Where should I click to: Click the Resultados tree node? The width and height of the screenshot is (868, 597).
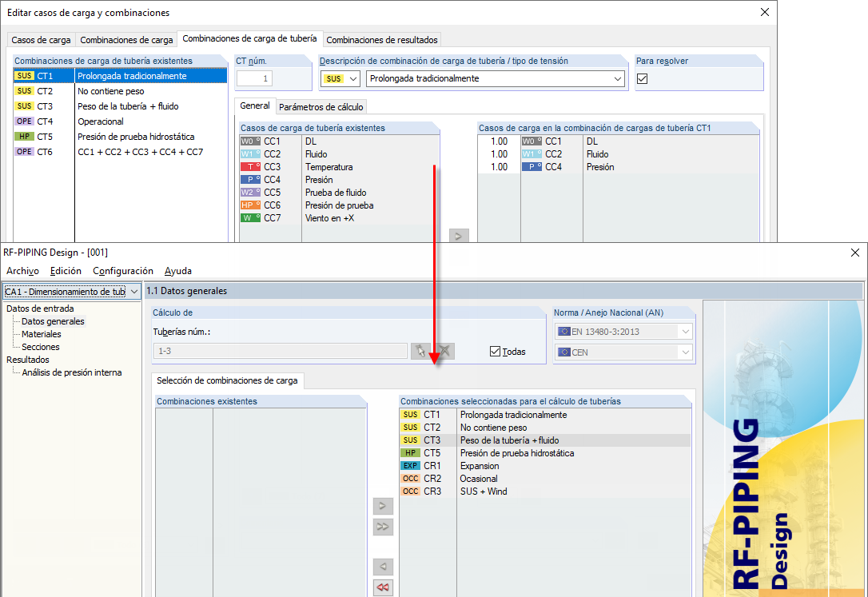[x=28, y=360]
